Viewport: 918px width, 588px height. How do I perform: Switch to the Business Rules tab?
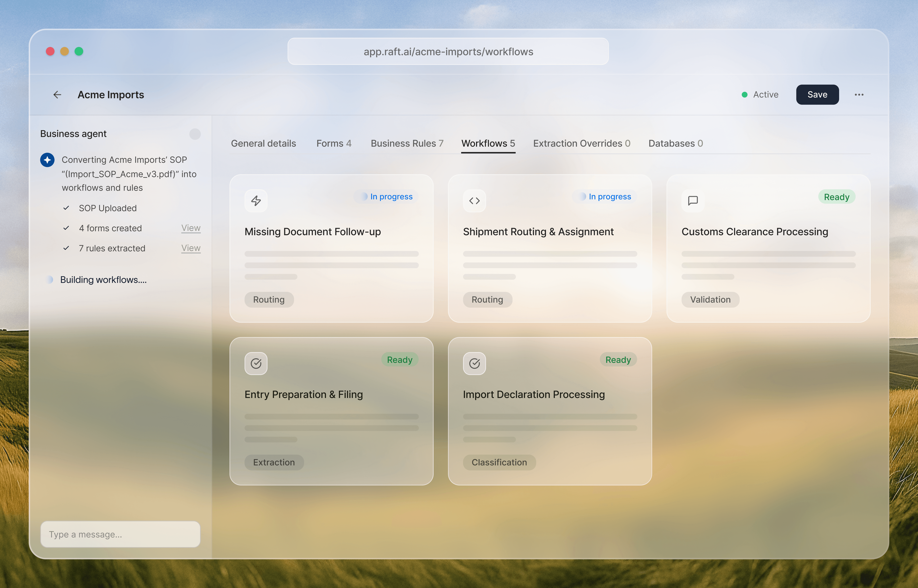coord(407,144)
